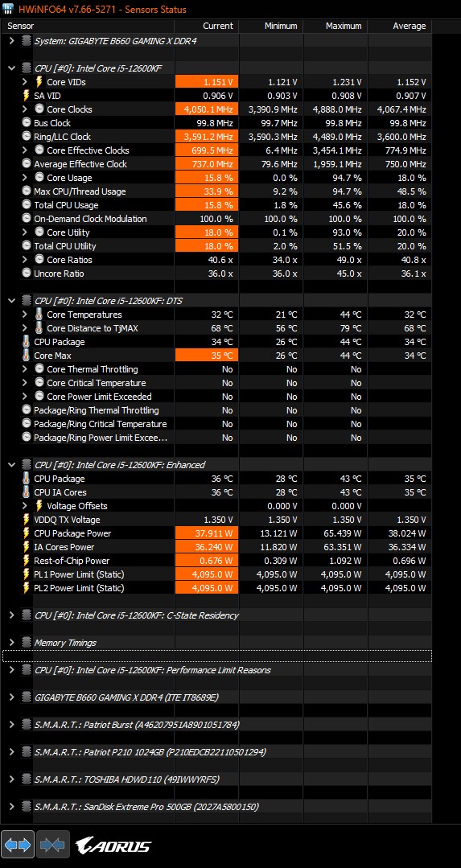Click the shrink layout arrows button

(53, 845)
